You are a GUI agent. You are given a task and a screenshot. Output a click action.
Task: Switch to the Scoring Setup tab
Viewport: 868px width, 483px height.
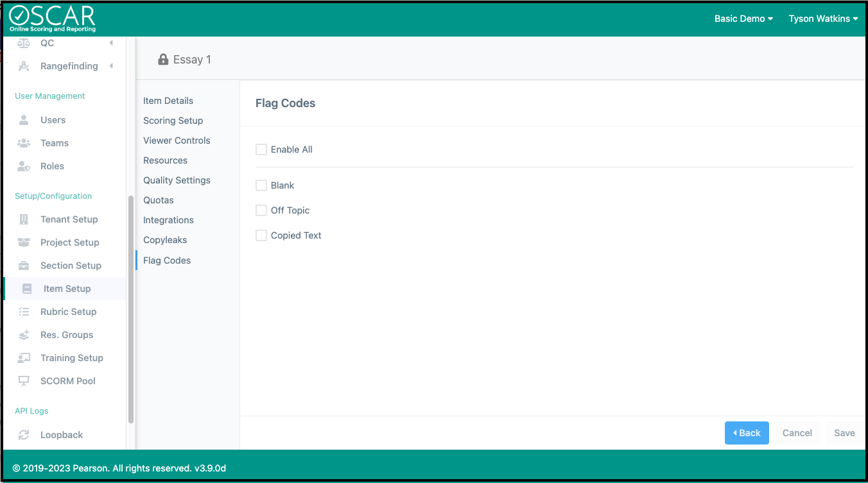click(x=173, y=121)
